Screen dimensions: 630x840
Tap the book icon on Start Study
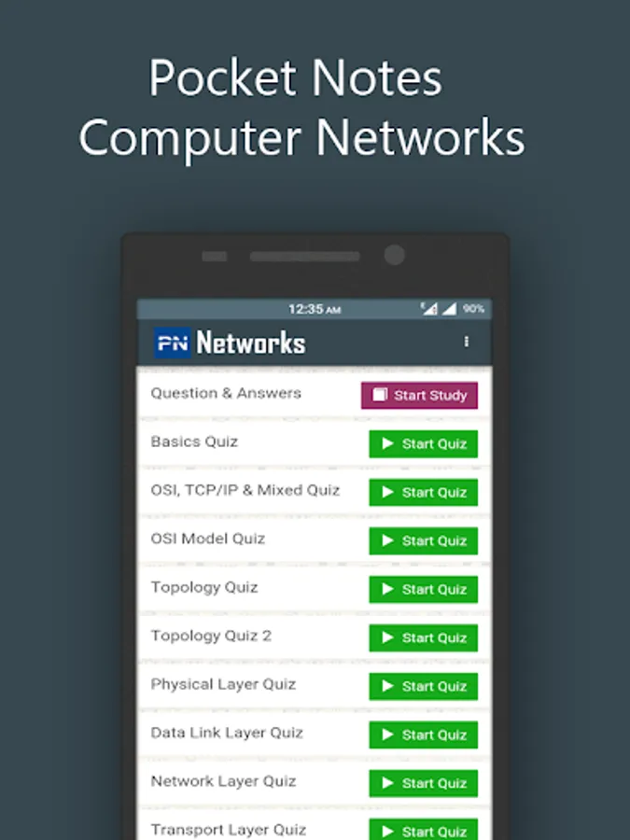tap(379, 395)
